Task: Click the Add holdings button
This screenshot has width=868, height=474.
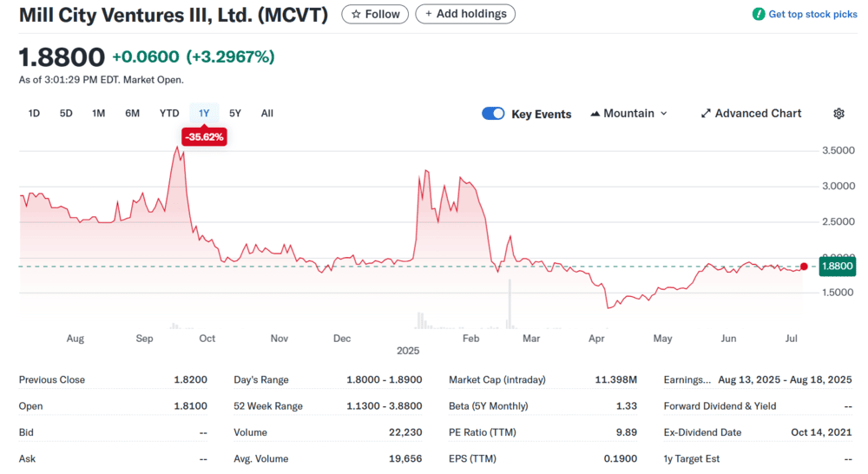Action: click(x=465, y=14)
